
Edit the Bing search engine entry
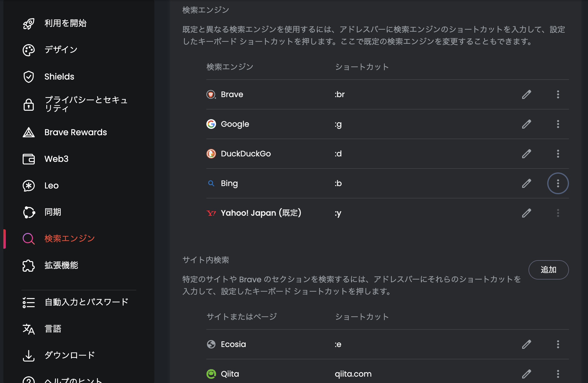point(527,183)
